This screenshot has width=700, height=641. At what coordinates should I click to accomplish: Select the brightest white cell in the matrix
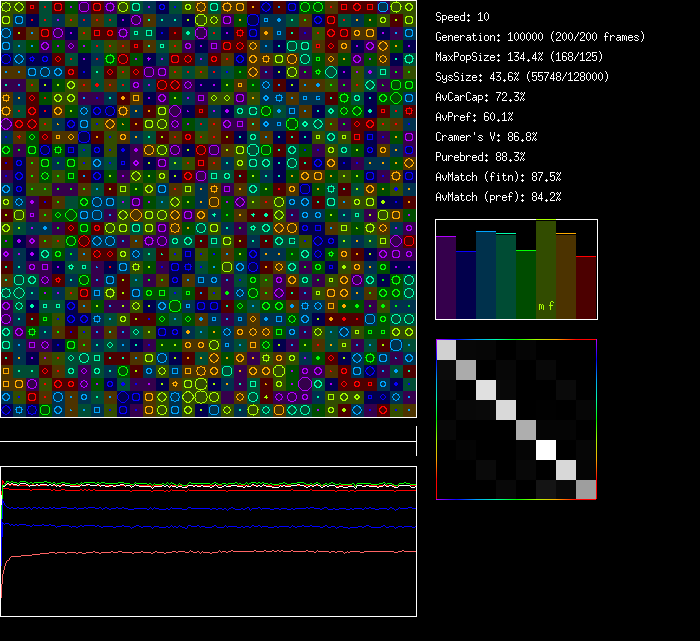point(546,450)
